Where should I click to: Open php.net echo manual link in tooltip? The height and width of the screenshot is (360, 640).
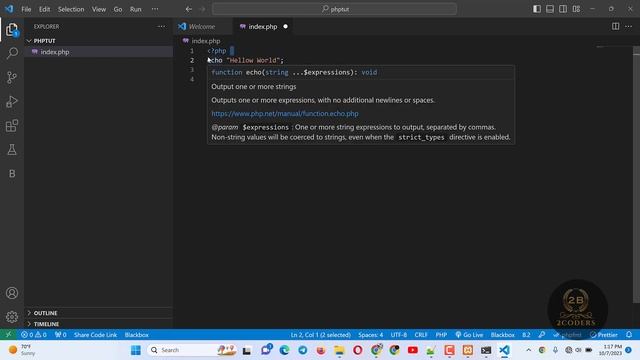[x=285, y=113]
